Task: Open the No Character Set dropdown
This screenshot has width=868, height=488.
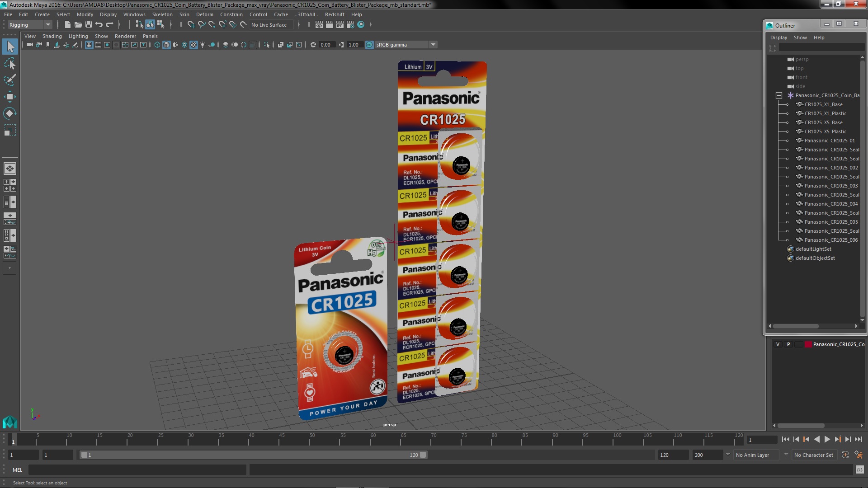Action: (x=814, y=455)
